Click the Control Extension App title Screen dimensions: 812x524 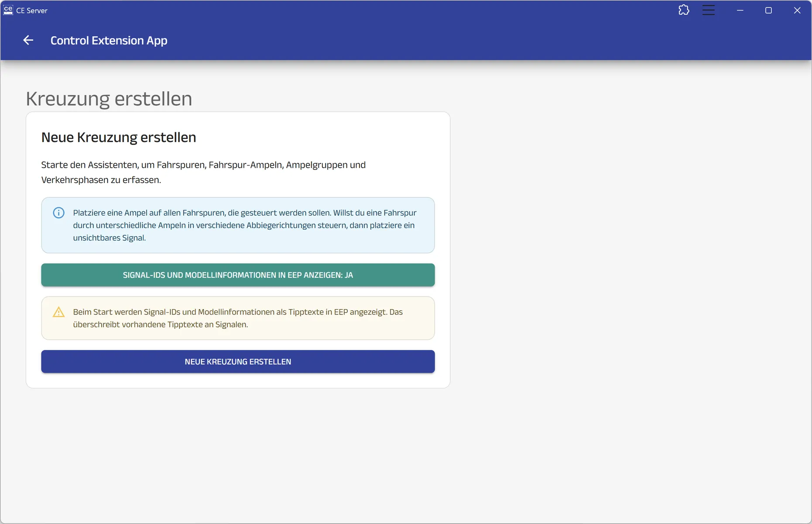(x=109, y=41)
